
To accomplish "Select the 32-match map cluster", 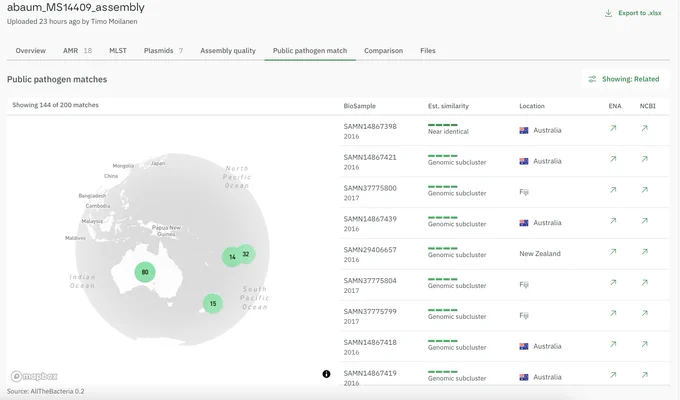I will click(x=245, y=254).
